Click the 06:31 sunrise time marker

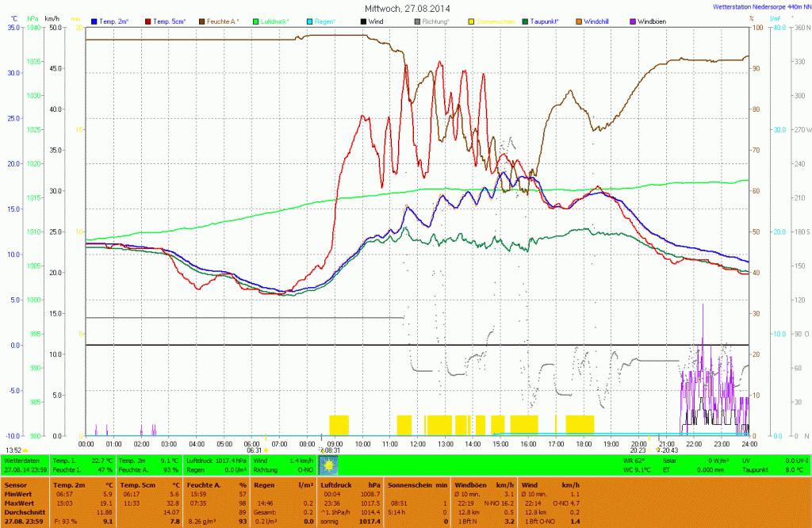(x=254, y=450)
